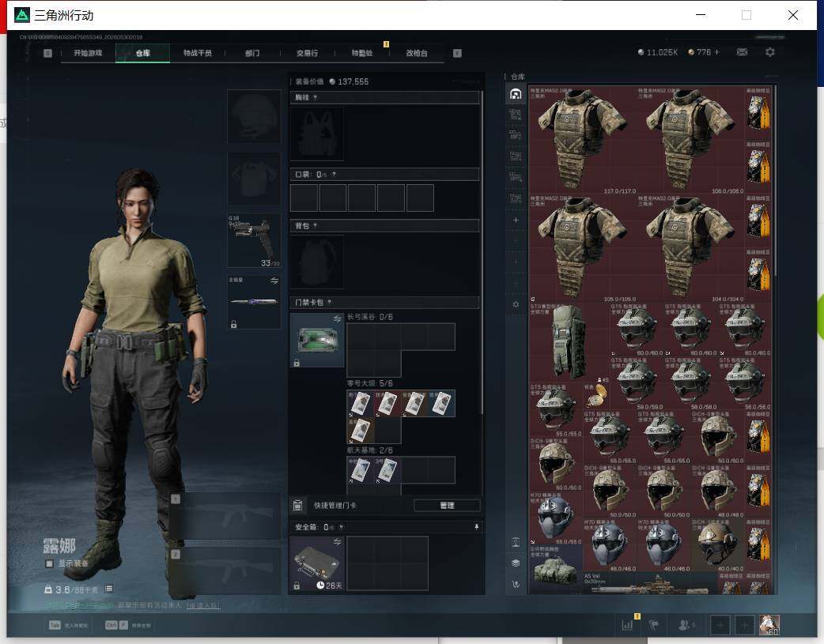Click left tab-switch key icon before 开始游戏
Screen dimensions: 824x644
[x=47, y=53]
